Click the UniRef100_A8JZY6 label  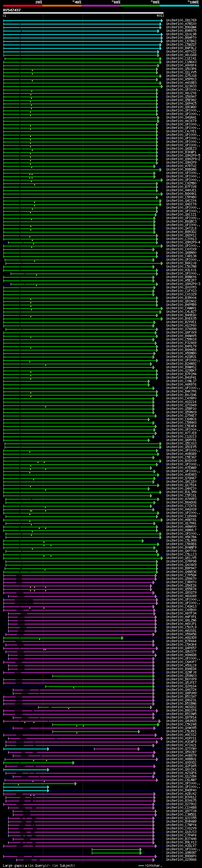click(x=181, y=93)
